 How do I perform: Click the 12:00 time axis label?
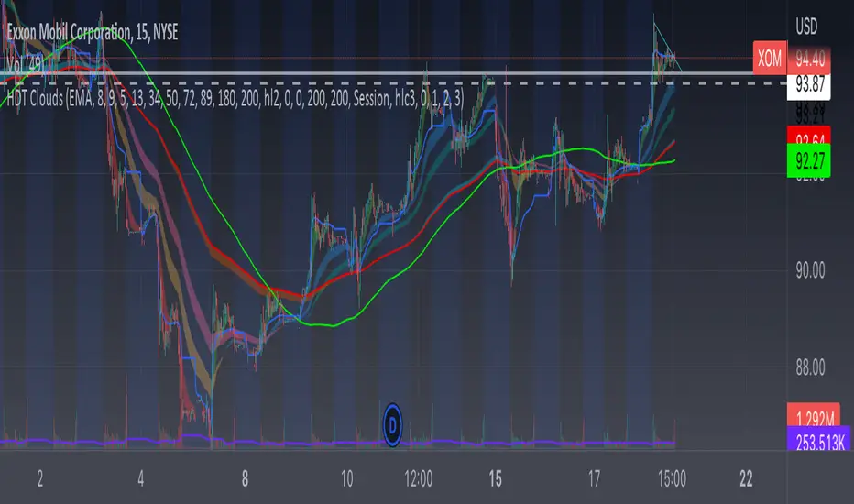click(418, 479)
